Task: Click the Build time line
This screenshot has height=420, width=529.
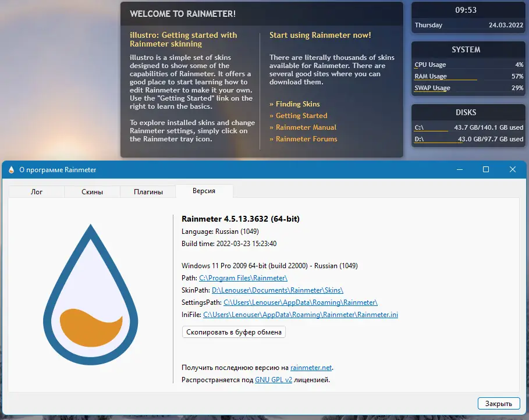Action: (229, 244)
